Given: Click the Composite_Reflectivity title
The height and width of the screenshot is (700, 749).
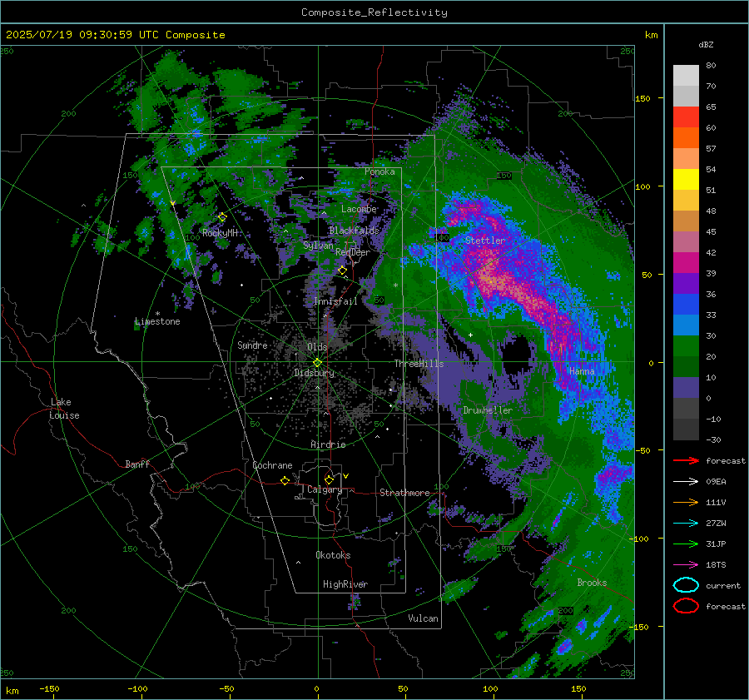Looking at the screenshot, I should click(374, 12).
